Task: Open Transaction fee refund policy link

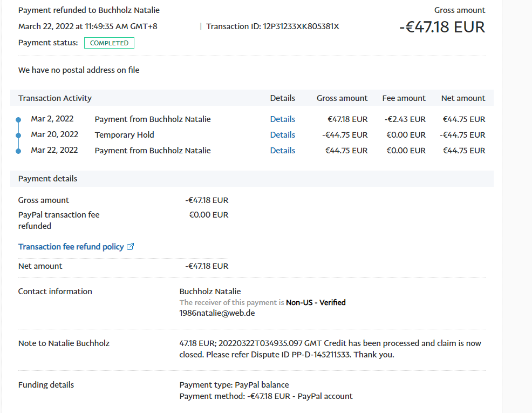Action: pos(71,247)
